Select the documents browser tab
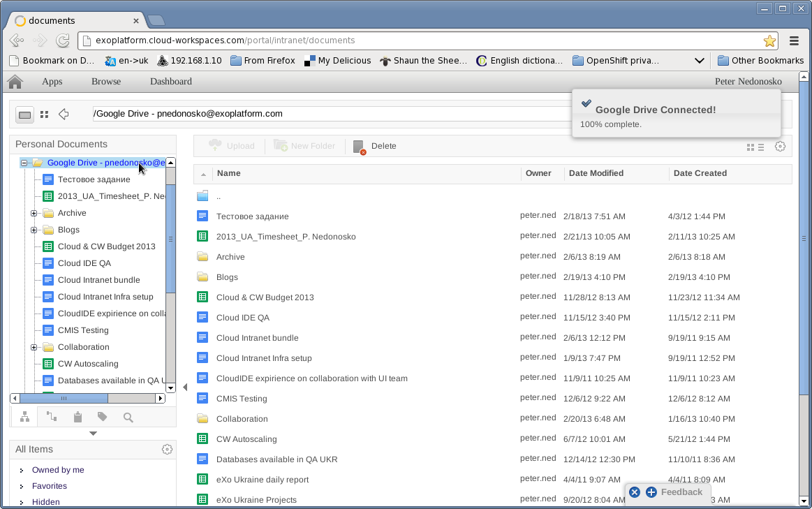The width and height of the screenshot is (812, 509). coord(77,21)
